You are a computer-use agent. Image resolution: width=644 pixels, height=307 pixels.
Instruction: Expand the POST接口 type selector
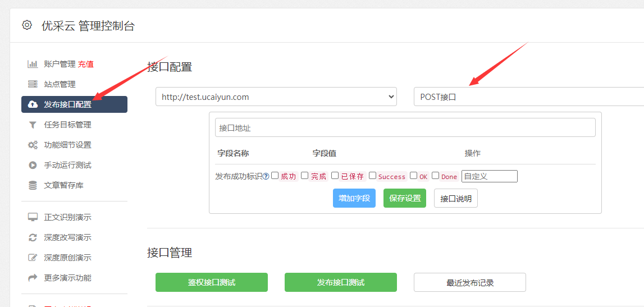point(528,97)
